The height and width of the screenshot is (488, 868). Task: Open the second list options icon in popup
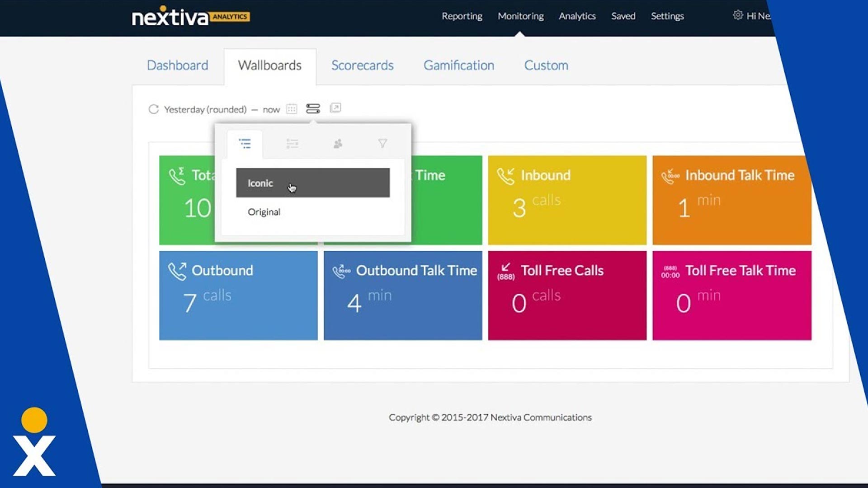292,144
